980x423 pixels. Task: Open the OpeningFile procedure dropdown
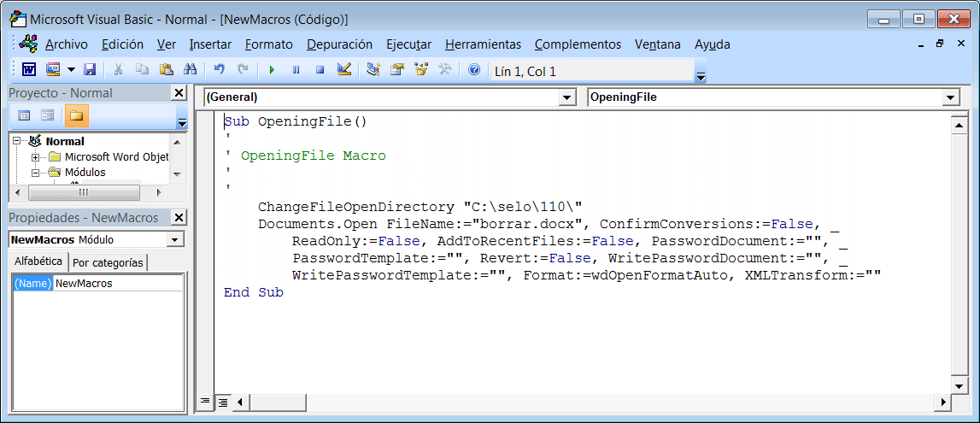point(951,97)
